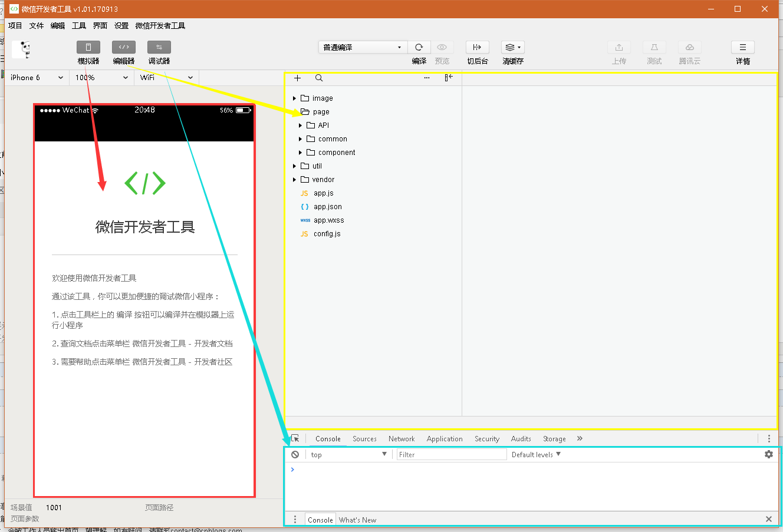Toggle the simulator (模拟器) panel button
This screenshot has width=783, height=532.
pyautogui.click(x=88, y=47)
